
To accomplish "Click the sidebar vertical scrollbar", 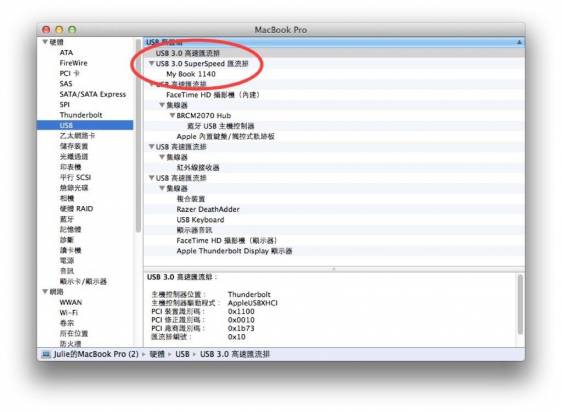I will click(x=138, y=136).
